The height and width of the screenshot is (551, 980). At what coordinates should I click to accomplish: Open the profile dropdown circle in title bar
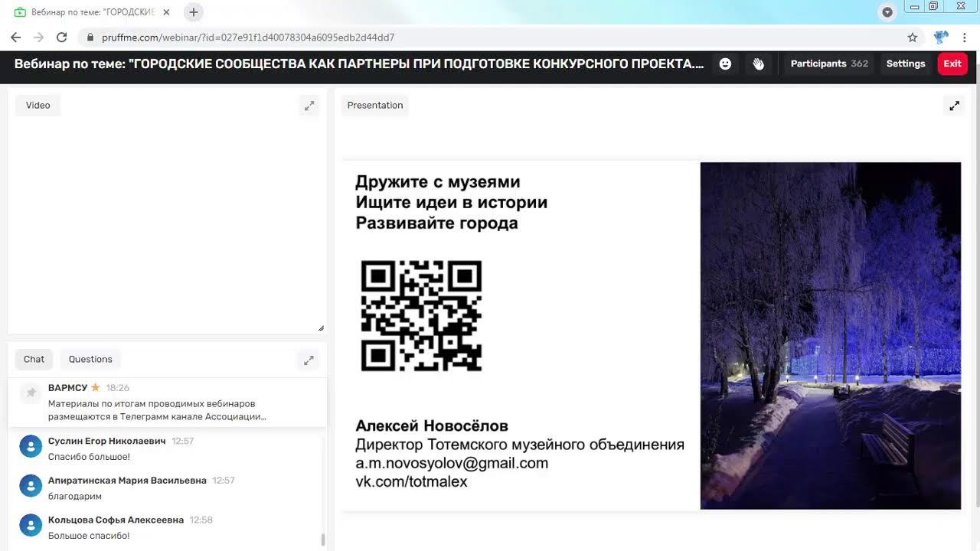(887, 12)
